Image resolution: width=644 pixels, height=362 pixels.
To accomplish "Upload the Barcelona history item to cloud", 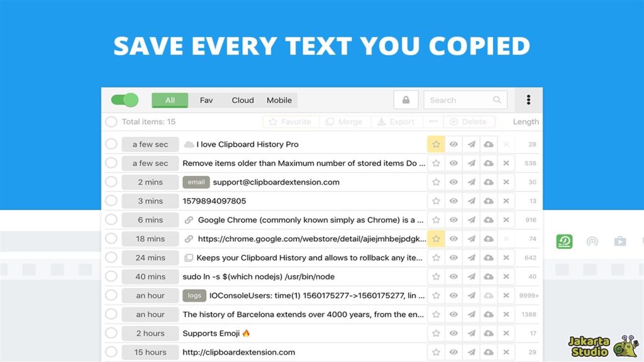I will (489, 314).
